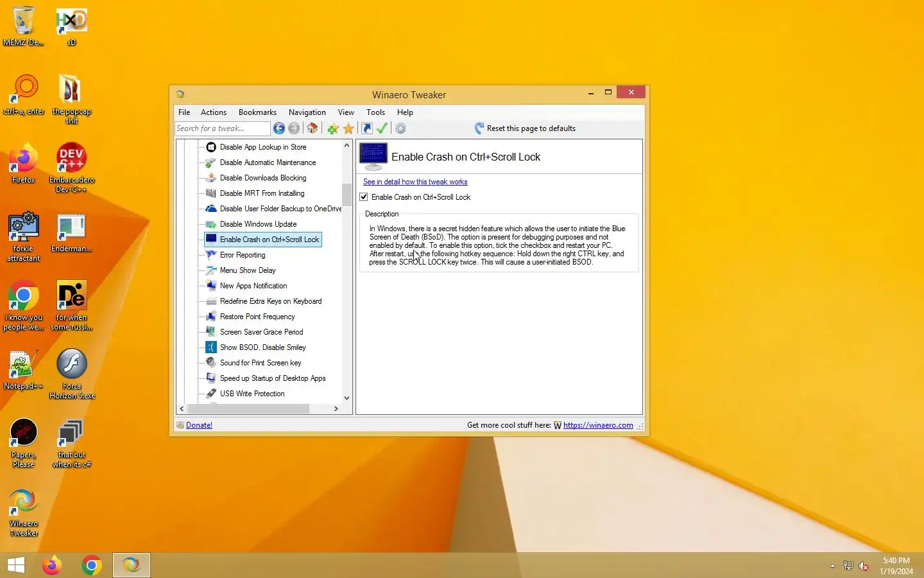The width and height of the screenshot is (924, 578).
Task: Select Screen Saver Grace Period
Action: (261, 332)
